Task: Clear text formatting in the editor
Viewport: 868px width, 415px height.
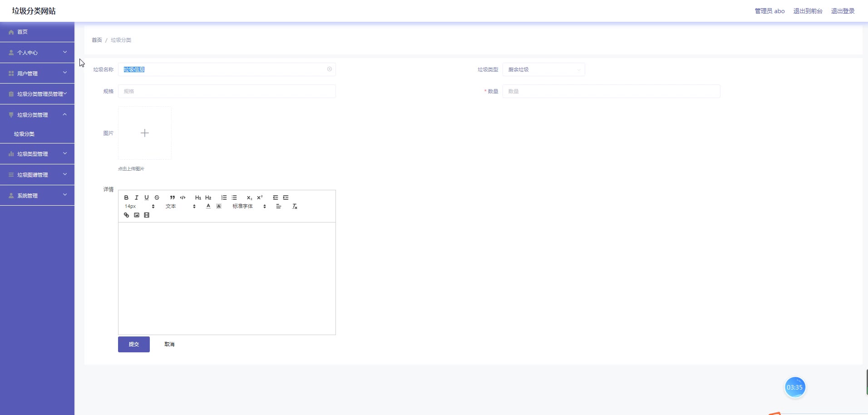Action: tap(295, 206)
